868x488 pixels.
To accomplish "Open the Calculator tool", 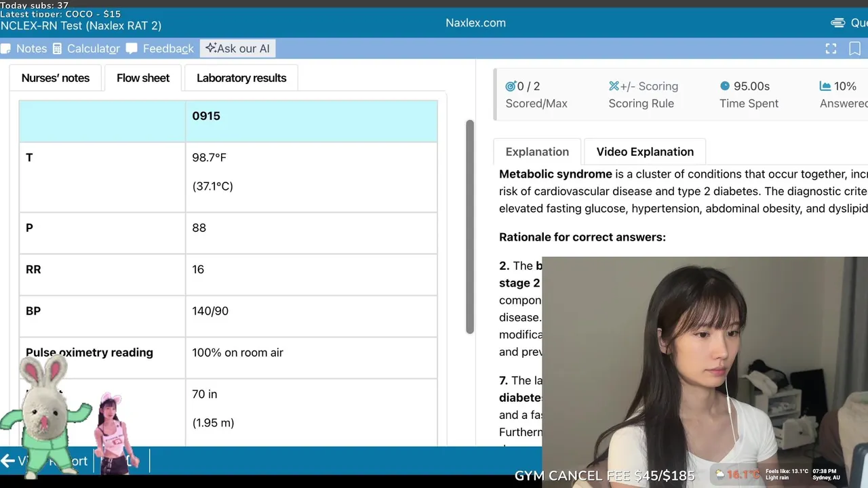I will [x=86, y=49].
